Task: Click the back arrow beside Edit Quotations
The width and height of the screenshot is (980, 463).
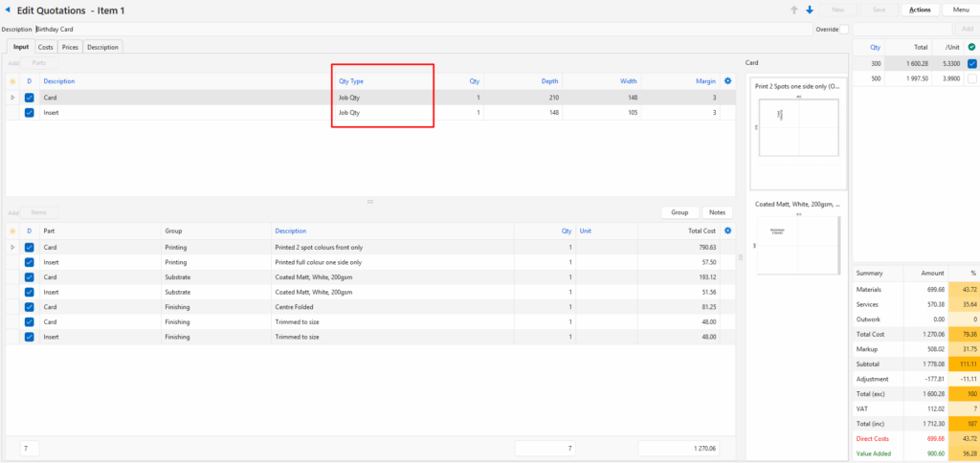Action: (9, 11)
